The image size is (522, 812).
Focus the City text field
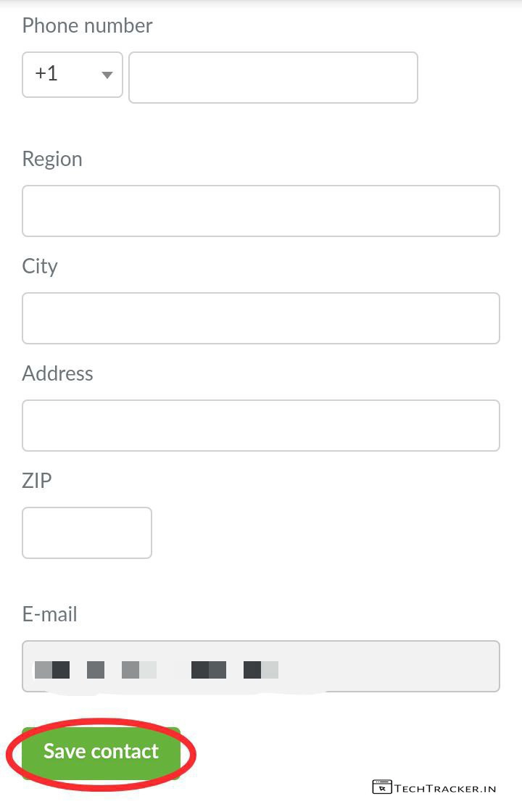[x=261, y=318]
